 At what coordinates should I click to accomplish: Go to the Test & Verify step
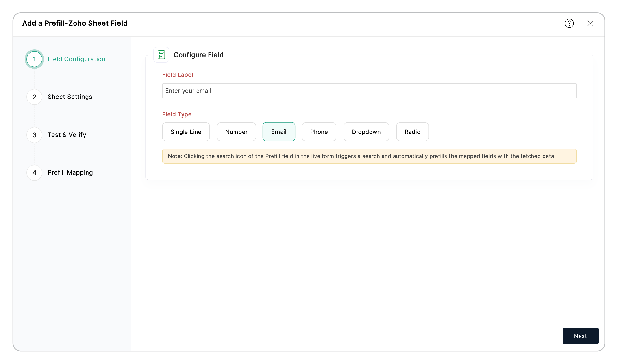tap(67, 135)
